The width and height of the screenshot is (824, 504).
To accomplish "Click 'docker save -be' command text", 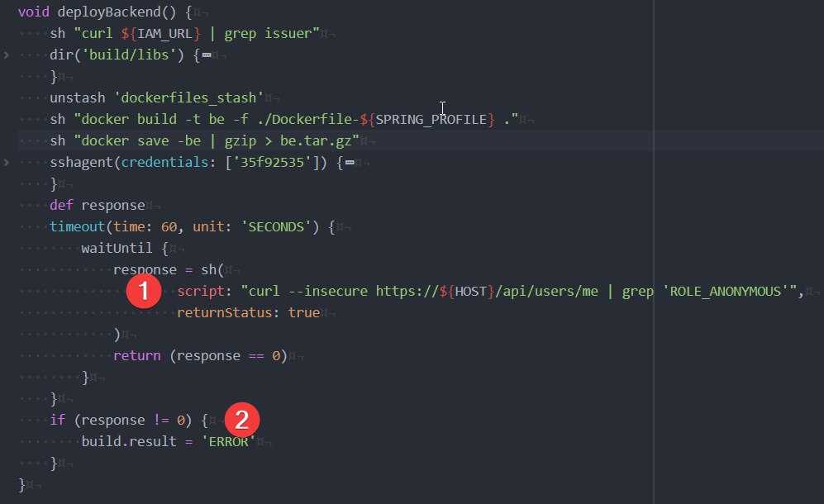I will pos(141,140).
